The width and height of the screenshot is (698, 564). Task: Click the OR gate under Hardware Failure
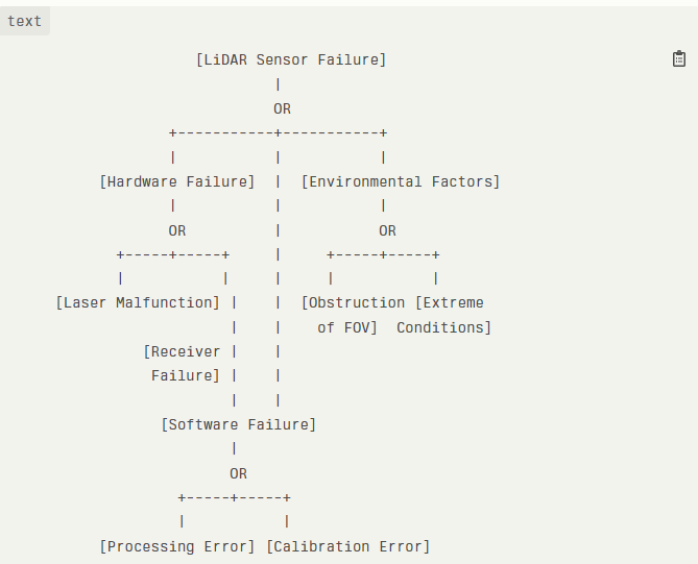[x=177, y=231]
